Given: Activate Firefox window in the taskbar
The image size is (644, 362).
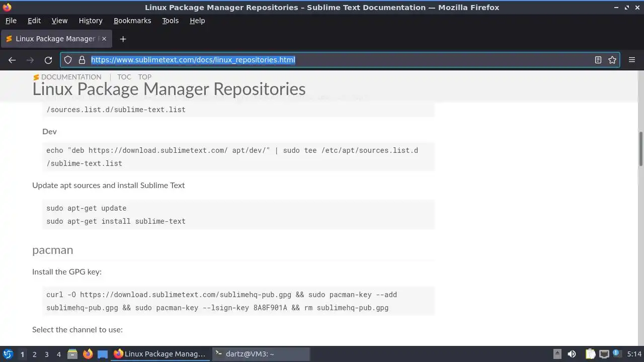Looking at the screenshot, I should [160, 354].
